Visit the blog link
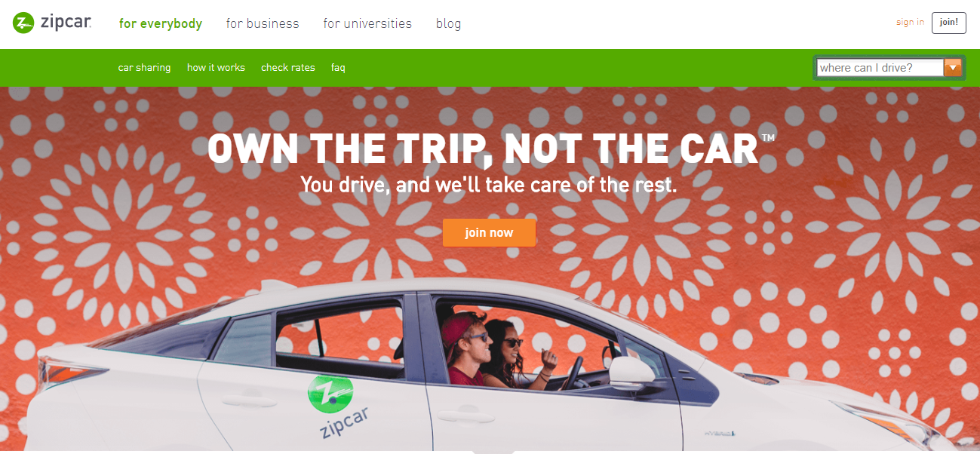 (x=448, y=23)
